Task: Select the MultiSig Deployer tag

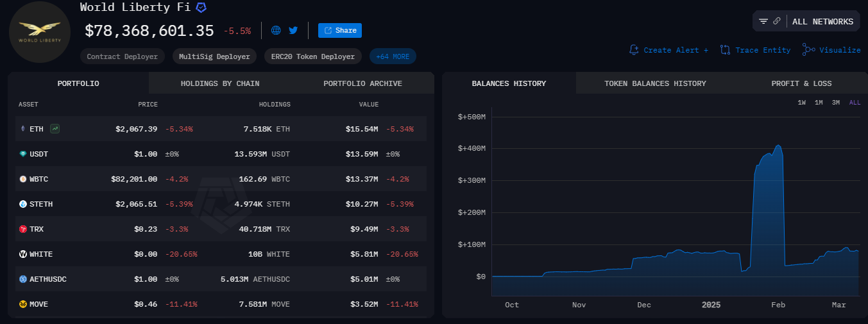Action: (214, 56)
